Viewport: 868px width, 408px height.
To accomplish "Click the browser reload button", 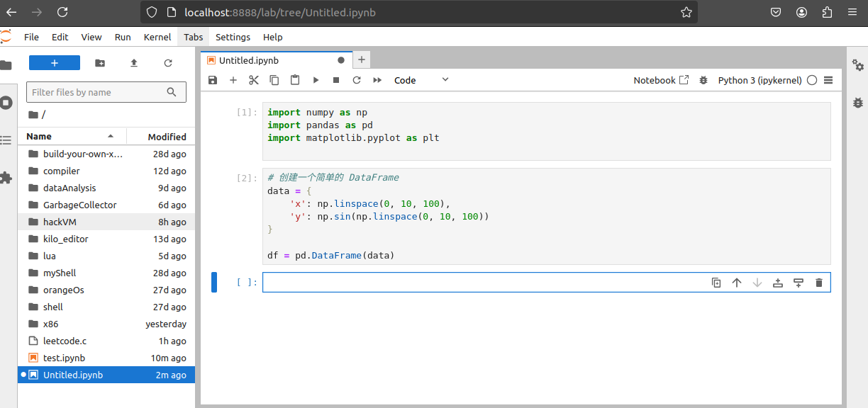I will [62, 12].
